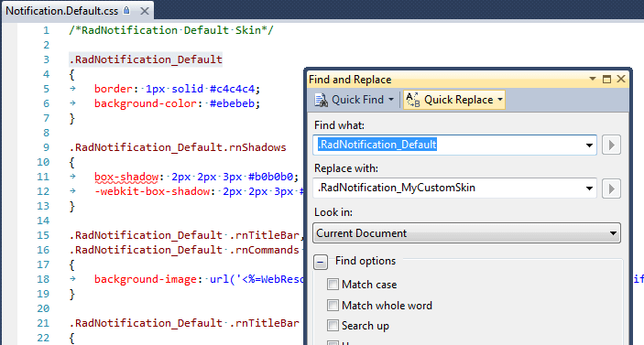
Task: Click the expression builder arrow beside Find what
Action: coord(611,145)
